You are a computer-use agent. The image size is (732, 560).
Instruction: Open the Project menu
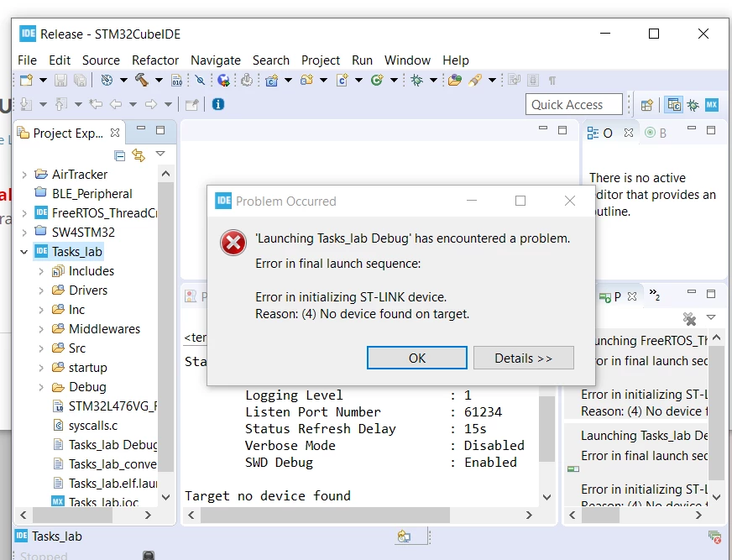pyautogui.click(x=321, y=60)
